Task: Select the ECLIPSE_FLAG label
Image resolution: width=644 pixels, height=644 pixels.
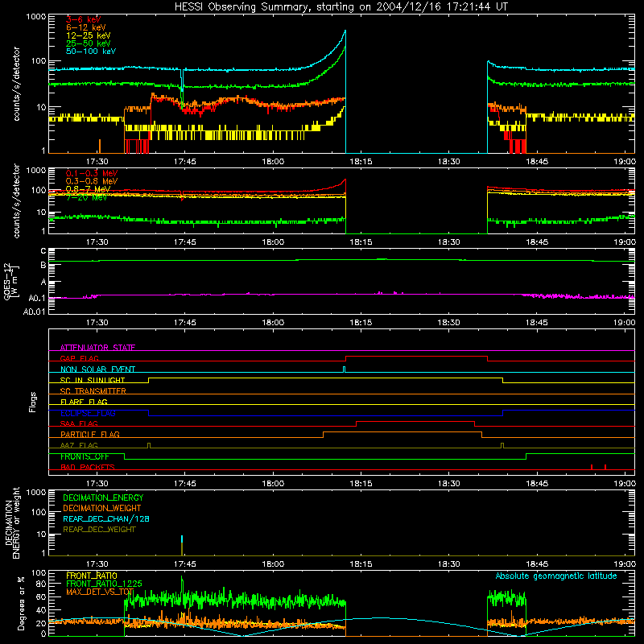Action: coord(88,413)
